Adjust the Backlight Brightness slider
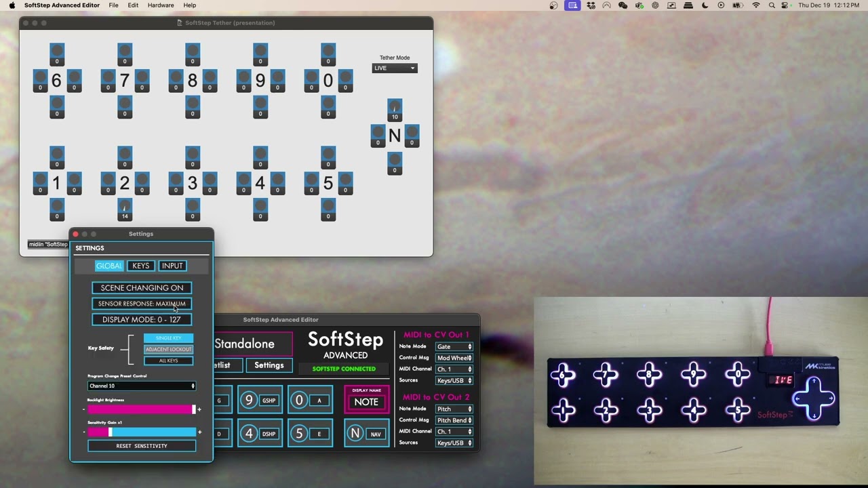 (x=142, y=409)
